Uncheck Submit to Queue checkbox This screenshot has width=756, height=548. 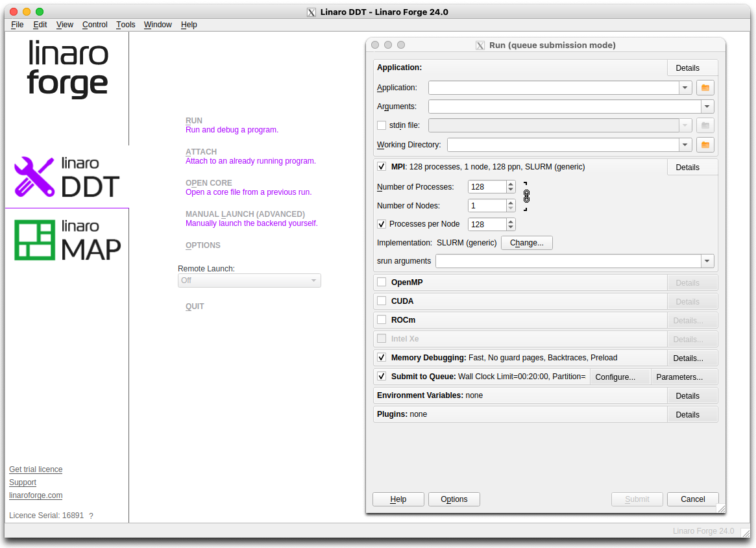pyautogui.click(x=382, y=377)
